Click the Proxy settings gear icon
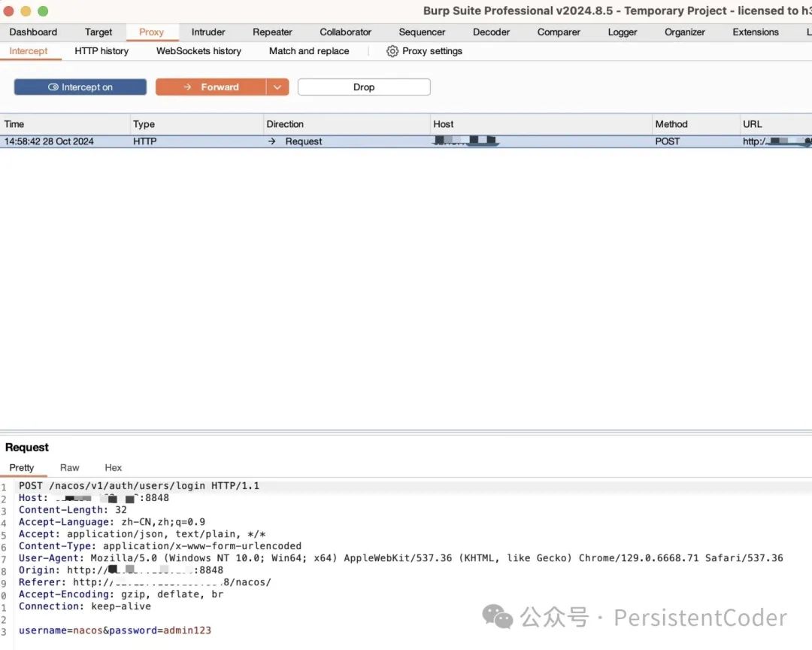 (x=392, y=51)
